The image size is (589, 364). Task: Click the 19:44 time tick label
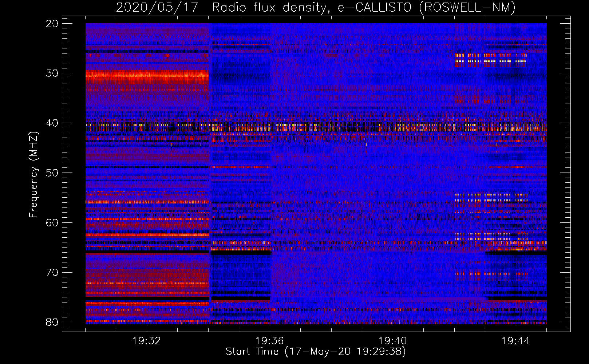pos(516,341)
